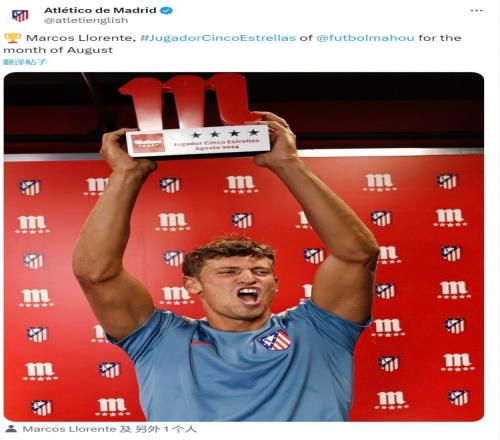Viewport: 500px width, 440px height.
Task: Click the translate post link
Action: [25, 62]
